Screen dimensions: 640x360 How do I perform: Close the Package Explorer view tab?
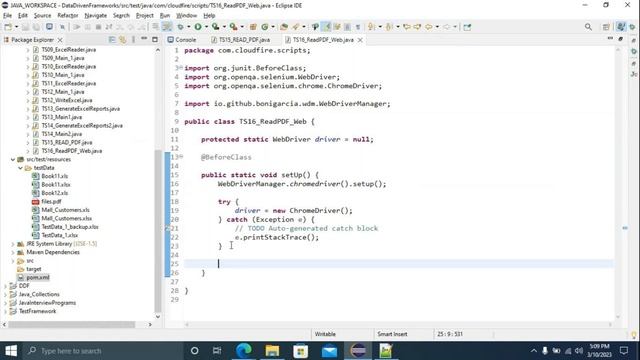tap(60, 40)
